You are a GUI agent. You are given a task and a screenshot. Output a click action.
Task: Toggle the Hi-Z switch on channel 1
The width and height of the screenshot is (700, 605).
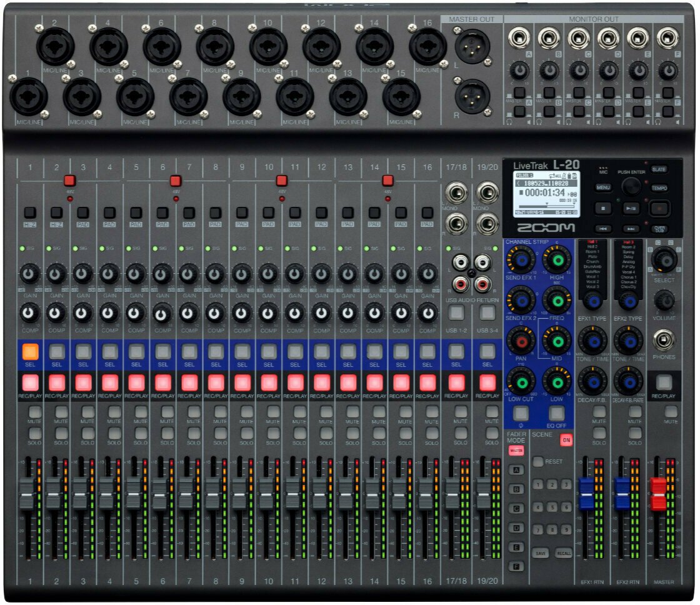29,212
